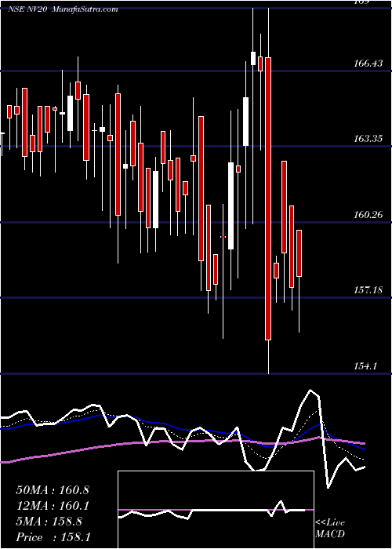392x549 pixels.
Task: Click the small red doji marker near 160
Action: (x=223, y=237)
